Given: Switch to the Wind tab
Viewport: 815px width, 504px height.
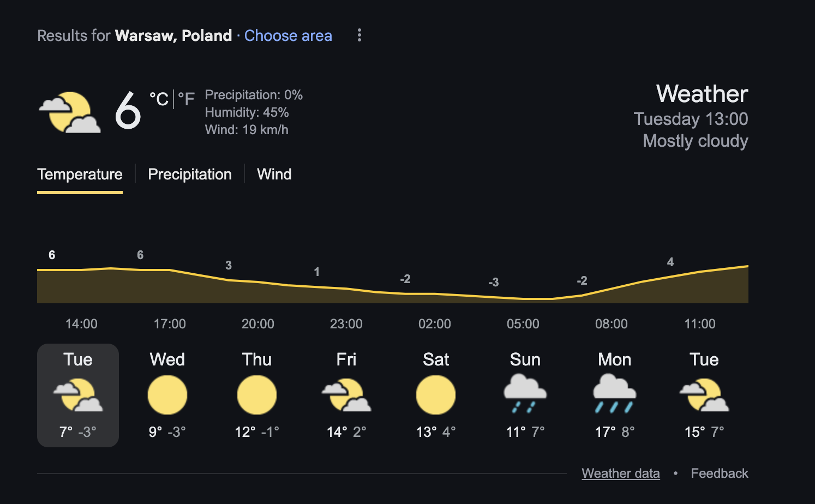Looking at the screenshot, I should point(274,175).
